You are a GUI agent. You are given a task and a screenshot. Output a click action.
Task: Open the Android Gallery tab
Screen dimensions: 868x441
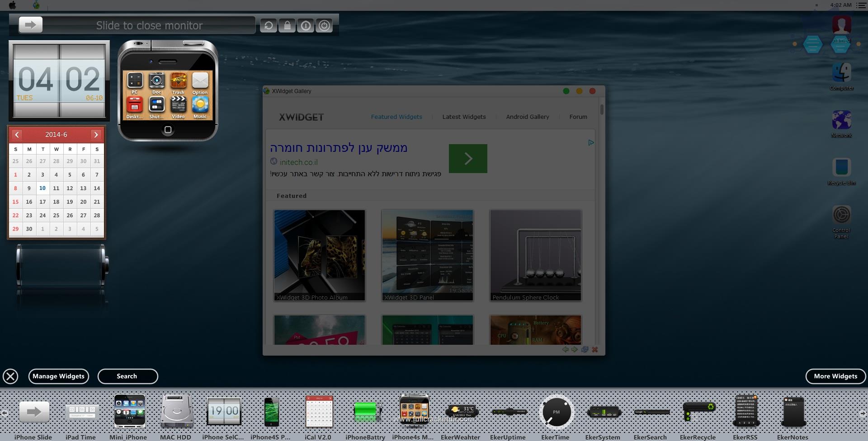(528, 117)
